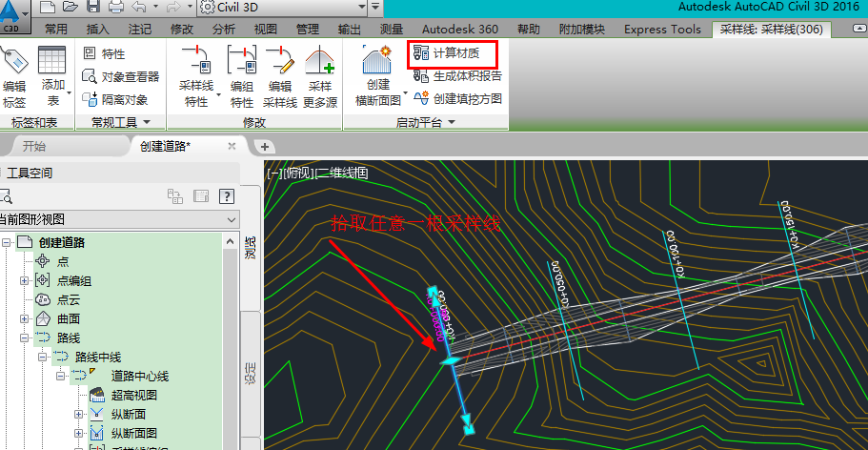Open the 当前图形视图 dropdown in Toolspace
The image size is (868, 450).
[x=119, y=219]
